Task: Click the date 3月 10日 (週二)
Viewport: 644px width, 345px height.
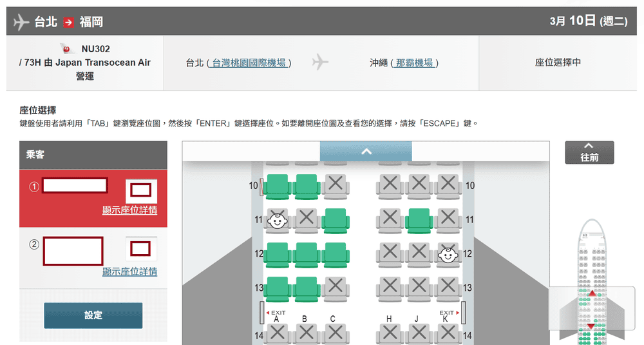Action: (589, 21)
